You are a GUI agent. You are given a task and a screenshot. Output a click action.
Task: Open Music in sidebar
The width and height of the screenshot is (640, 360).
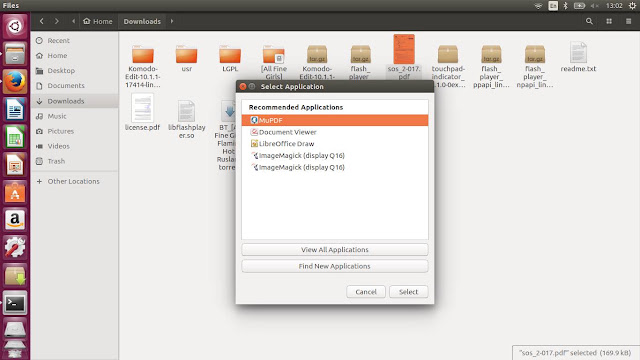[x=75, y=116]
